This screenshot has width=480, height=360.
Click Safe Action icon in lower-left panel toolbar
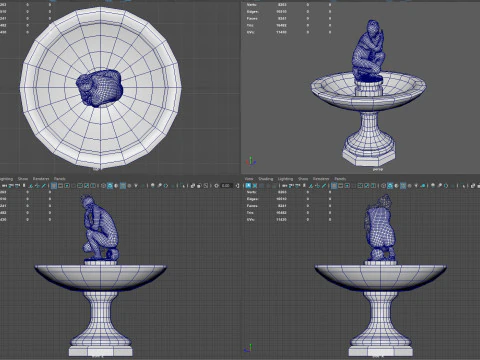click(86, 186)
